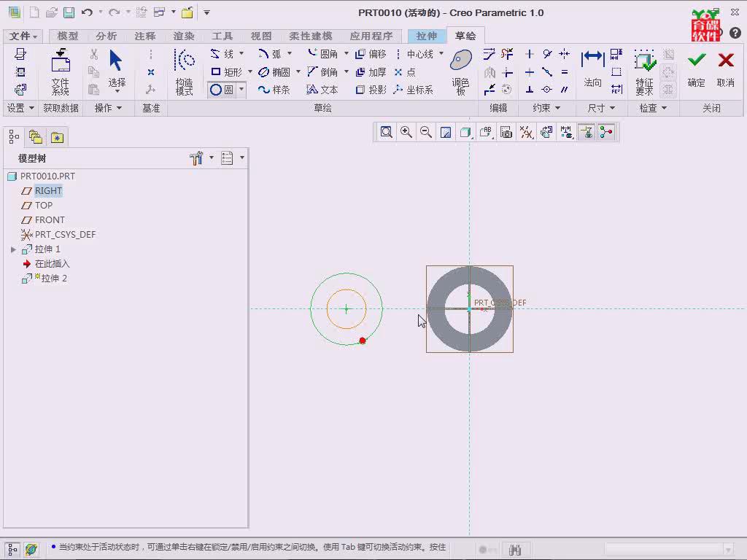The height and width of the screenshot is (560, 747).
Task: Click the 加厚 (thicken) tool
Action: point(371,72)
